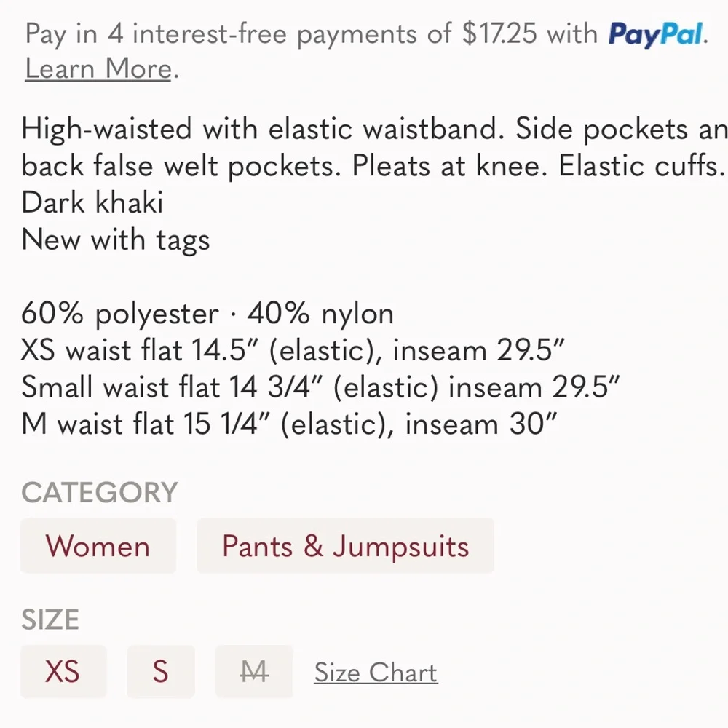Screen dimensions: 728x728
Task: Select the Women category tag
Action: coord(98,546)
